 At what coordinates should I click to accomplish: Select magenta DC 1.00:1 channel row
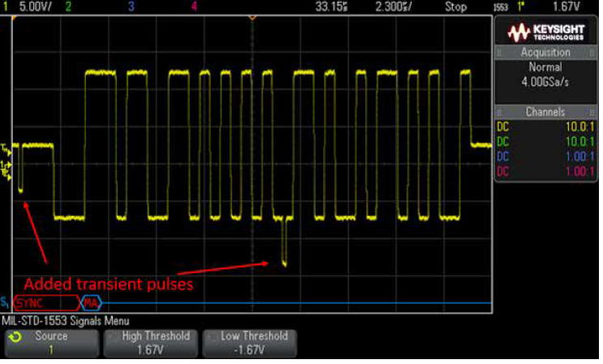coord(545,172)
